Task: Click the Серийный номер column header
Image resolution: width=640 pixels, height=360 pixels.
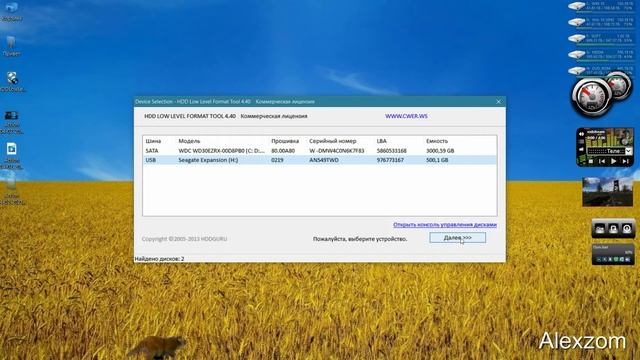Action: click(x=333, y=141)
